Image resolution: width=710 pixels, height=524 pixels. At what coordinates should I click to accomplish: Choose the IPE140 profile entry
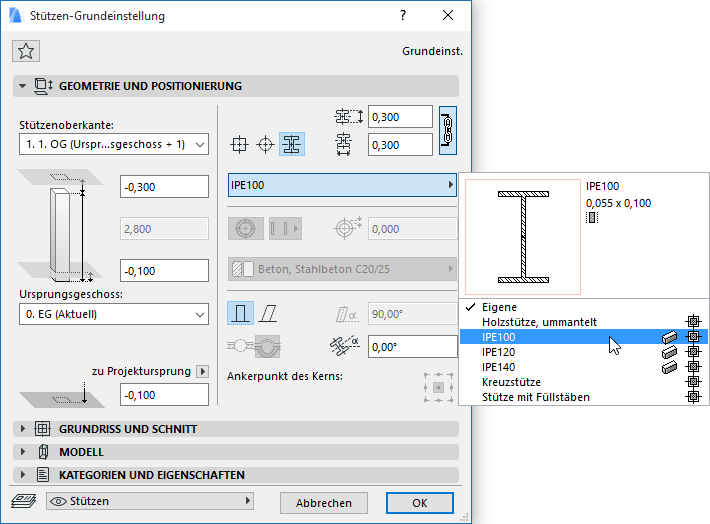pyautogui.click(x=584, y=367)
